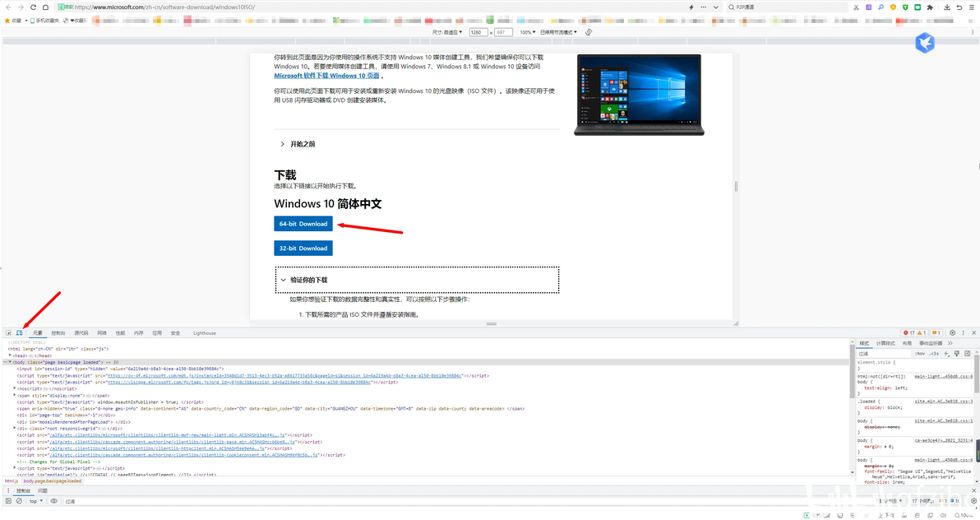
Task: Go to browser home page icon
Action: (45, 7)
